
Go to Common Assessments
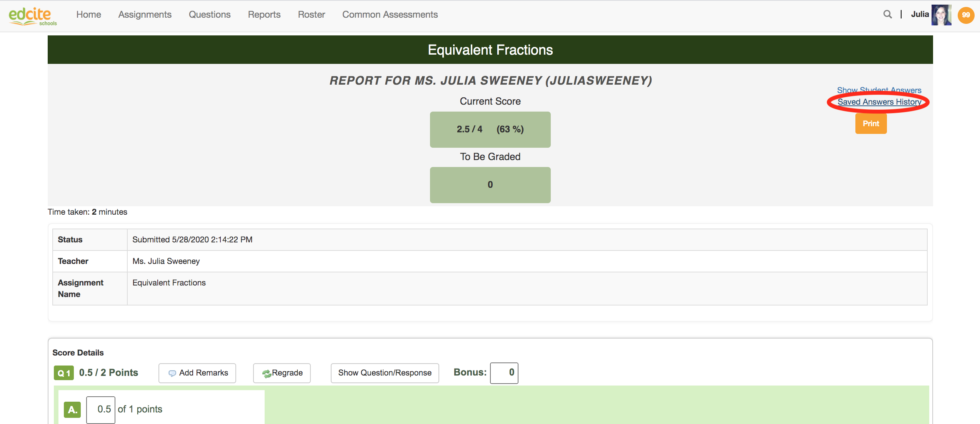(390, 15)
